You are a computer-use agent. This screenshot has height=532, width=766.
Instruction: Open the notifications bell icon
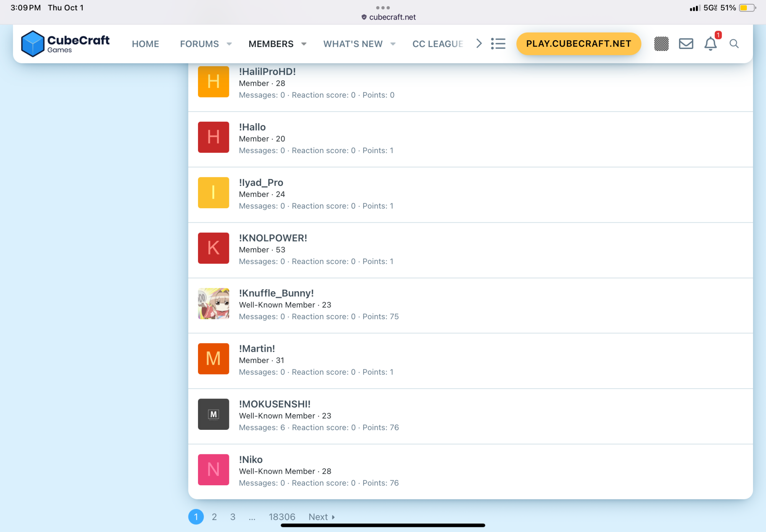pyautogui.click(x=711, y=44)
